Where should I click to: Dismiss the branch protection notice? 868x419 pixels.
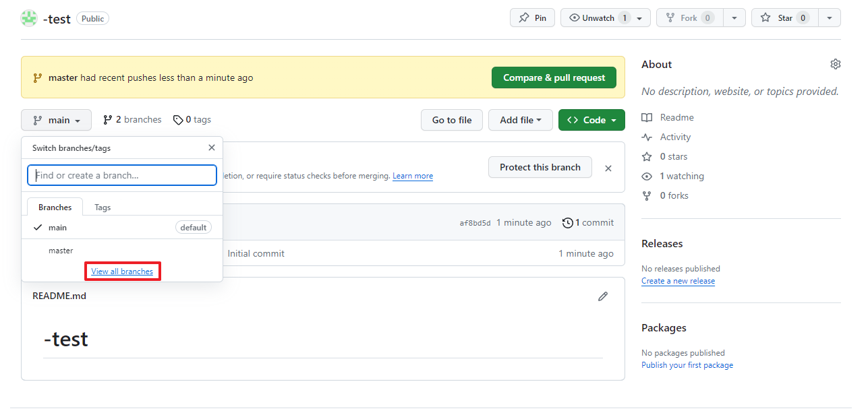click(x=608, y=168)
